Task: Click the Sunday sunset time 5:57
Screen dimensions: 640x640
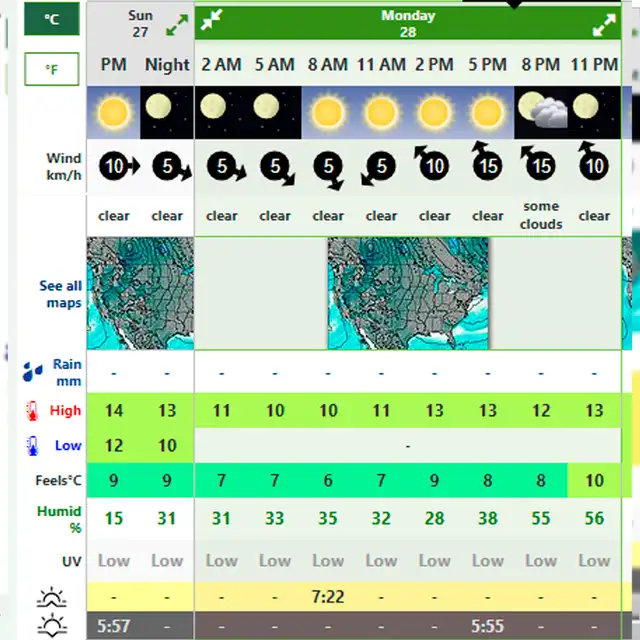Action: [113, 625]
